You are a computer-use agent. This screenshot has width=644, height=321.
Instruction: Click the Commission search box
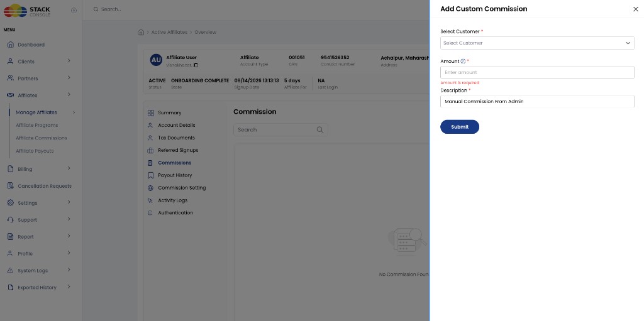pos(280,129)
